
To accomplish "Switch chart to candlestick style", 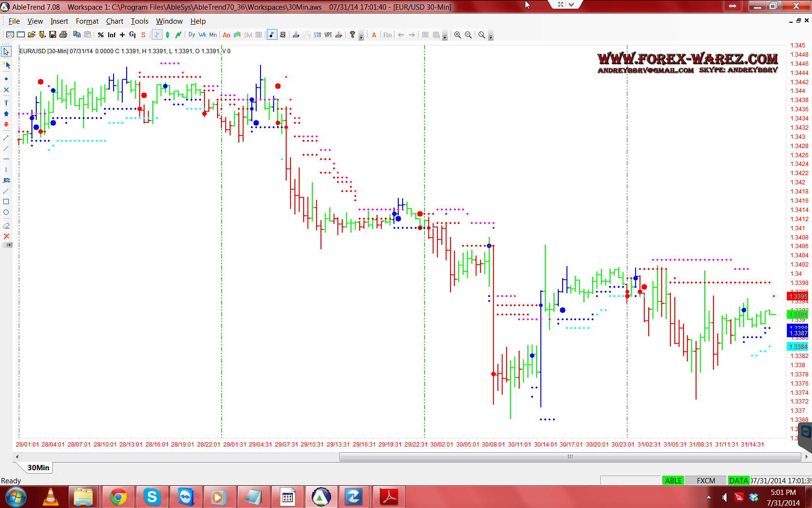I will click(x=167, y=35).
